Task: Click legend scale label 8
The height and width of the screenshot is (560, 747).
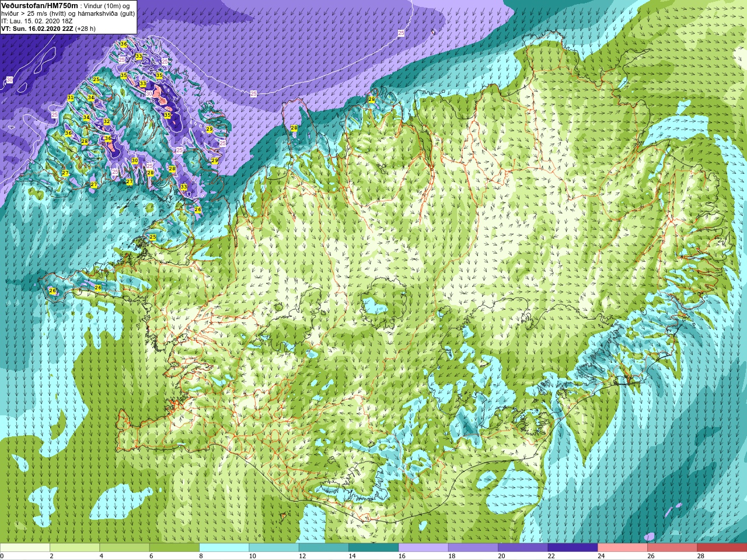Action: pos(201,556)
